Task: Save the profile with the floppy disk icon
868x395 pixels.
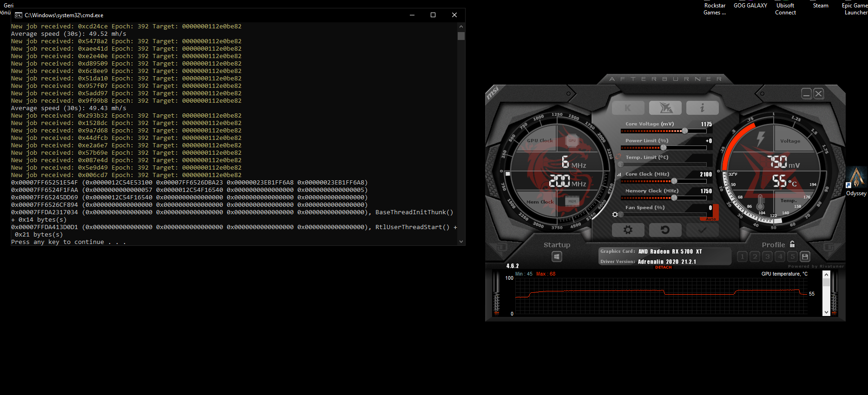Action: coord(805,257)
